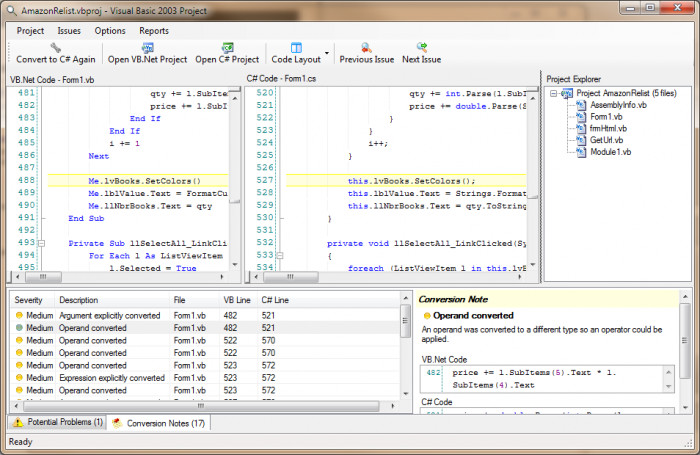
Task: Open VB.Net Project toolbar icon
Action: coord(147,47)
